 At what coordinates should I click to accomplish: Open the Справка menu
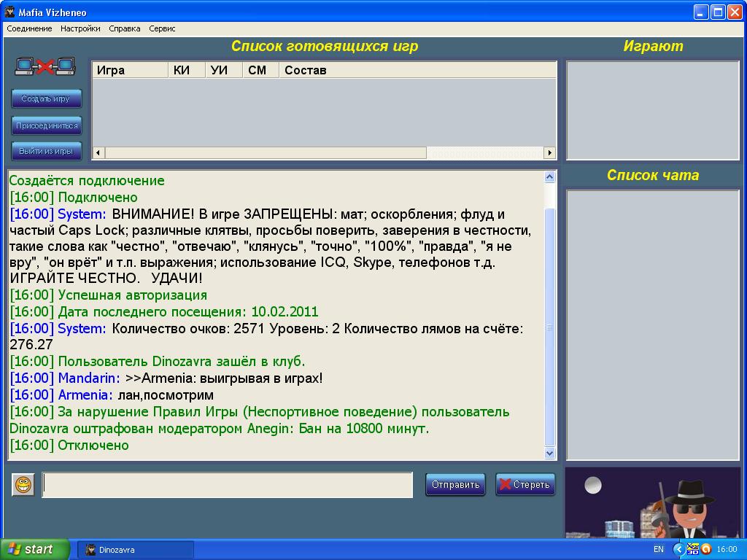pyautogui.click(x=125, y=28)
